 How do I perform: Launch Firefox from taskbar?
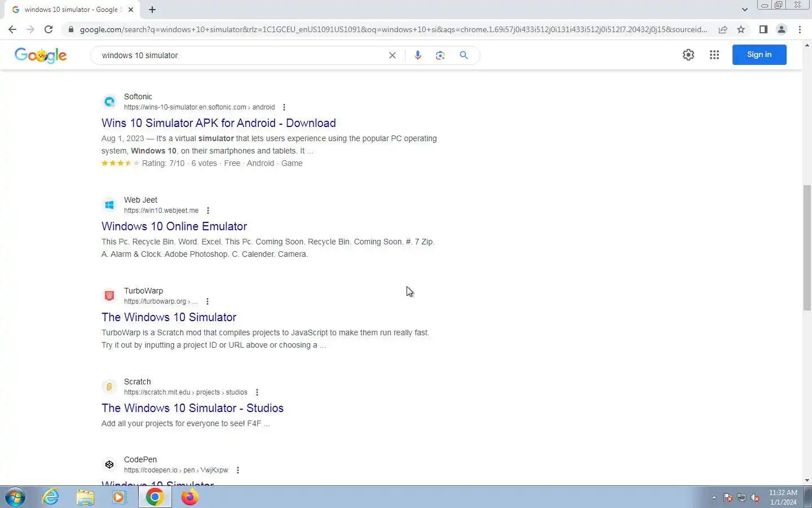pos(189,497)
